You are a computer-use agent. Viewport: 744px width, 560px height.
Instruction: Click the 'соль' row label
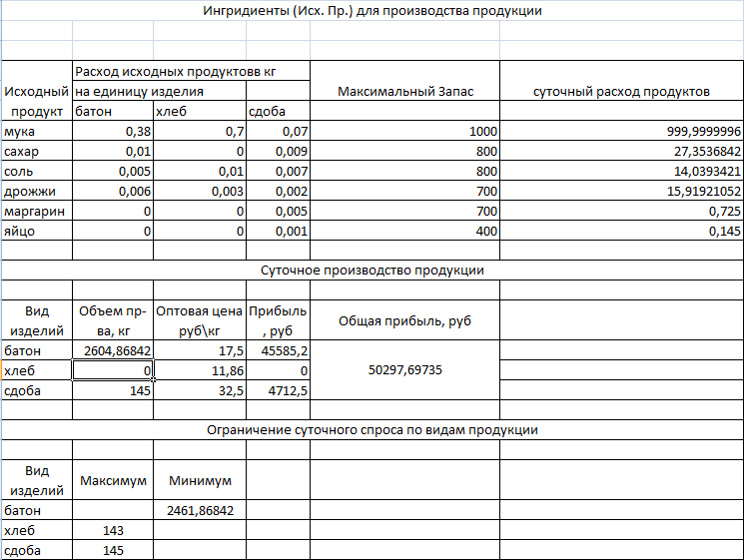pyautogui.click(x=37, y=171)
